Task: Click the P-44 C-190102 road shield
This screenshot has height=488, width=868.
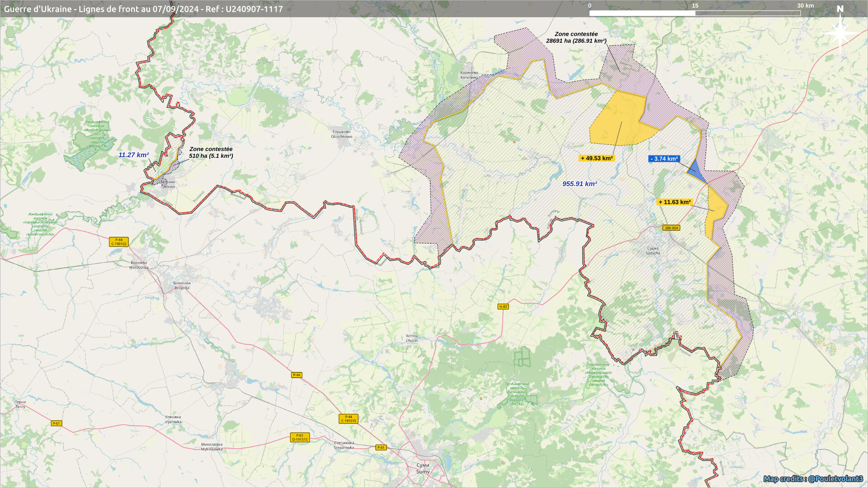Action: [x=118, y=242]
